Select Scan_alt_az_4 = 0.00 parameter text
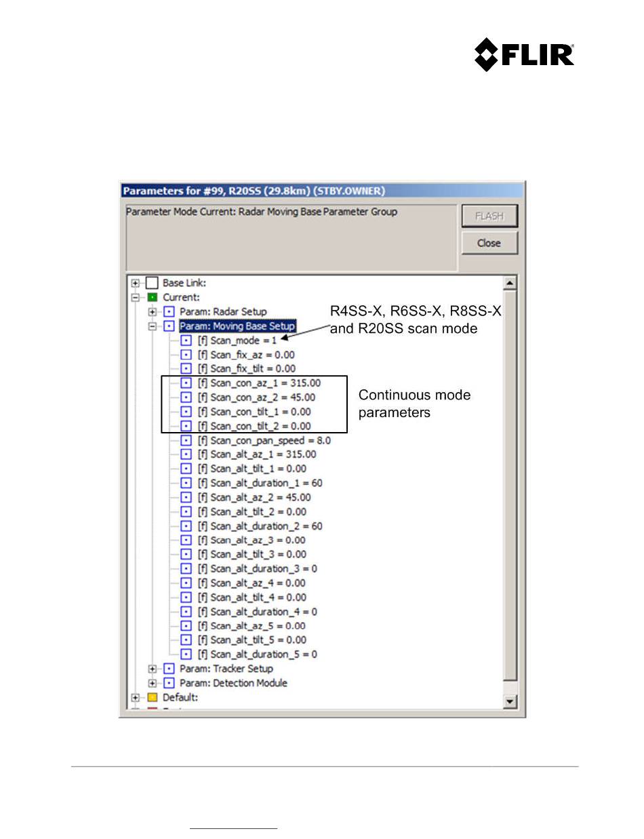644x839 pixels. click(x=251, y=583)
